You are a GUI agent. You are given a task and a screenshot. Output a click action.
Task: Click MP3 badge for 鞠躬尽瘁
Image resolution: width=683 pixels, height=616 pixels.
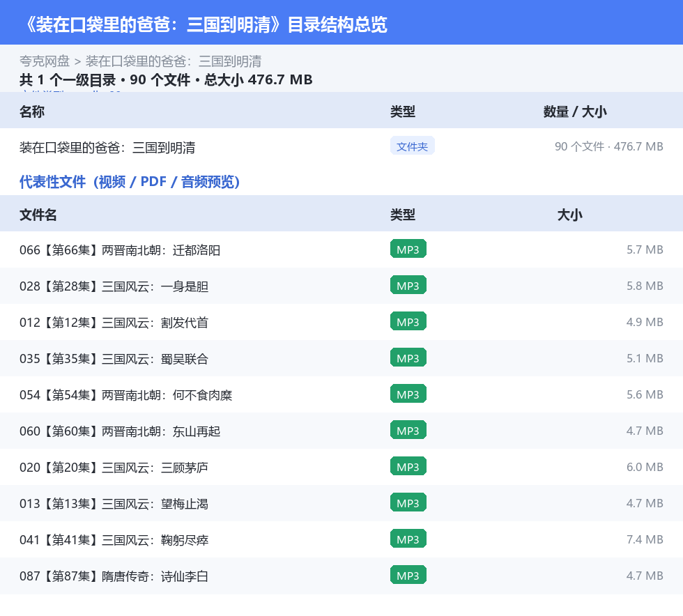click(408, 539)
